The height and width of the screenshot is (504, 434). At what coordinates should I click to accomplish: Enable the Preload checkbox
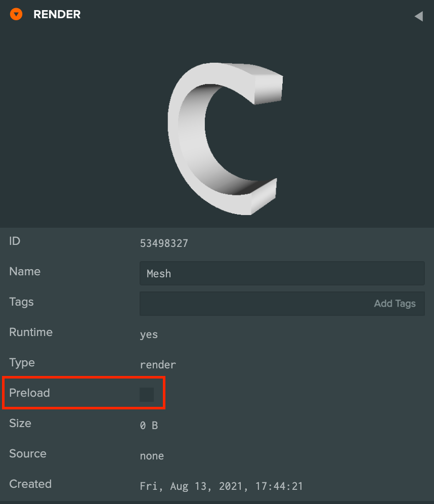(147, 394)
